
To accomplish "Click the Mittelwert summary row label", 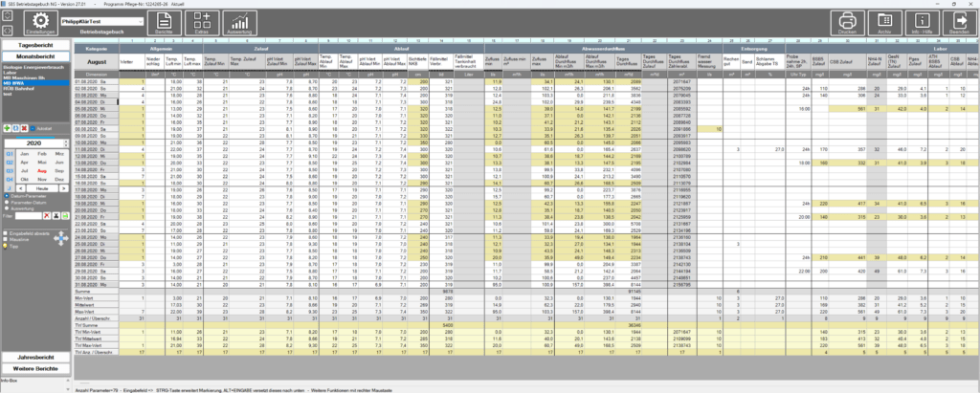I will 97,305.
